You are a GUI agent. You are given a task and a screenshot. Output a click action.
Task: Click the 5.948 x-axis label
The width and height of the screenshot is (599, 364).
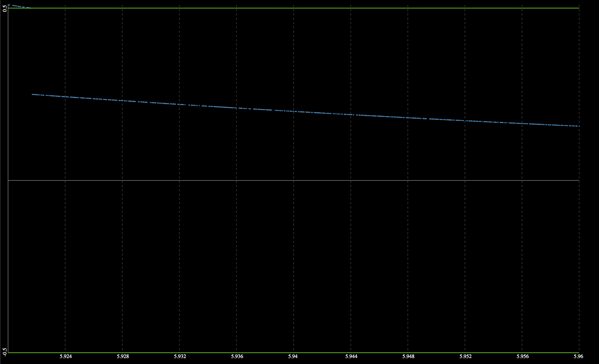coord(409,356)
